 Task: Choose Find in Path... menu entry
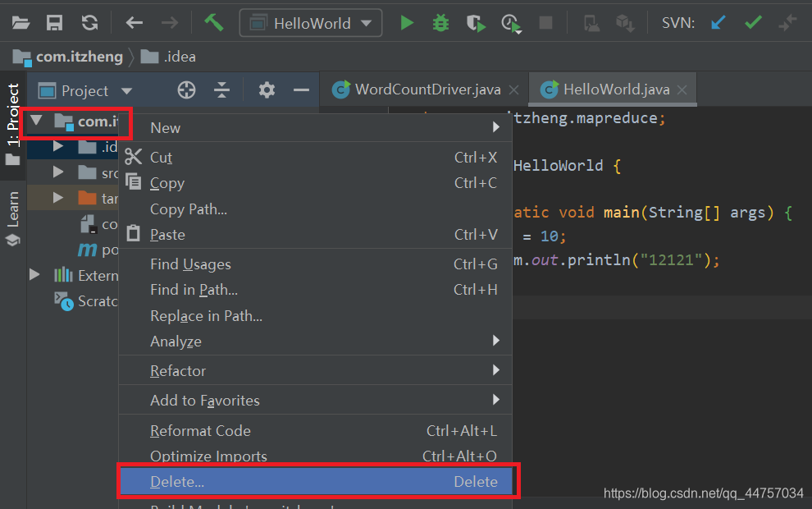316,289
